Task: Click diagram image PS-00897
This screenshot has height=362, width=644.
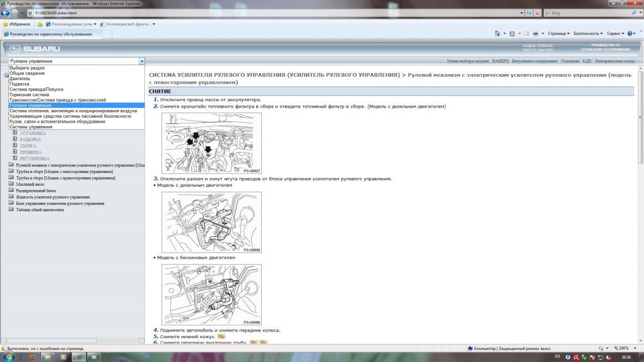Action: pos(211,143)
